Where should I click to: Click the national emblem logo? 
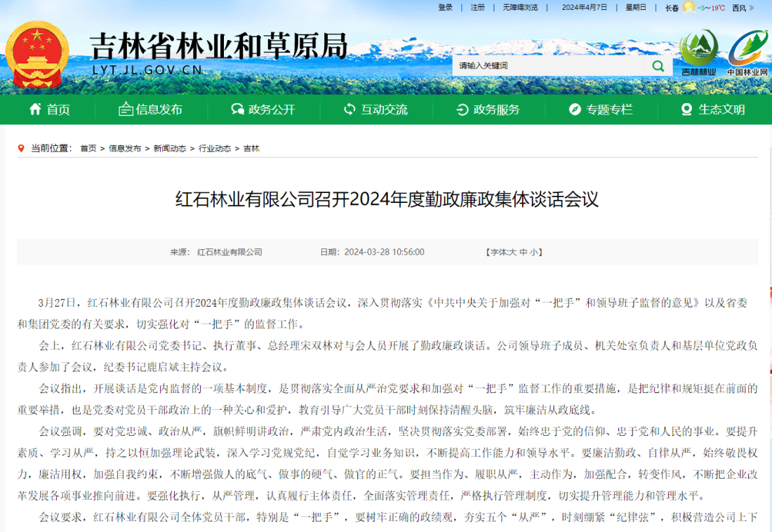[37, 54]
